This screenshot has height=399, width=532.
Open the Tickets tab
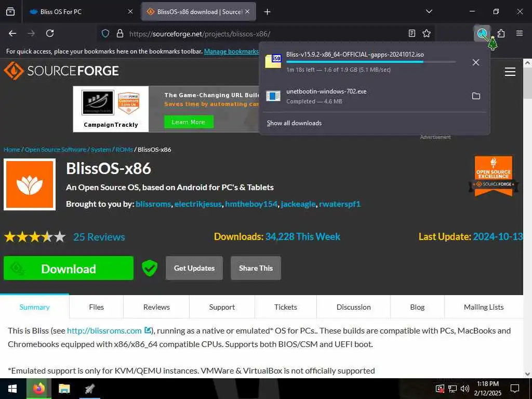pyautogui.click(x=286, y=307)
